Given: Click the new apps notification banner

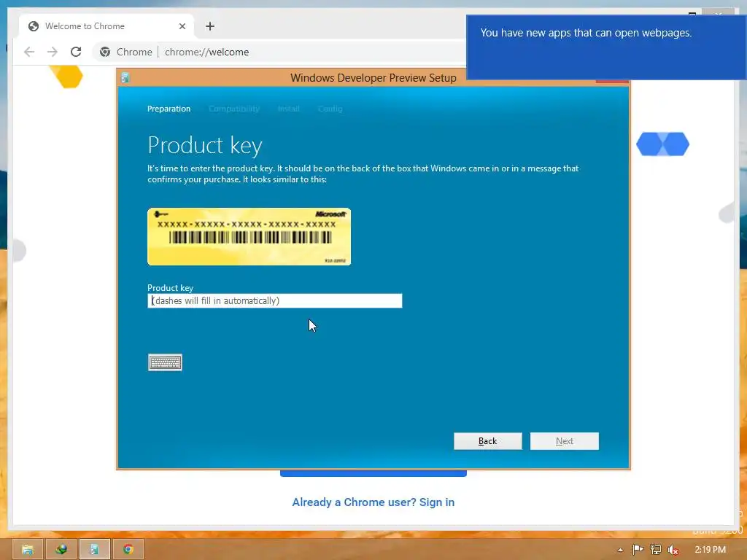Looking at the screenshot, I should (606, 47).
